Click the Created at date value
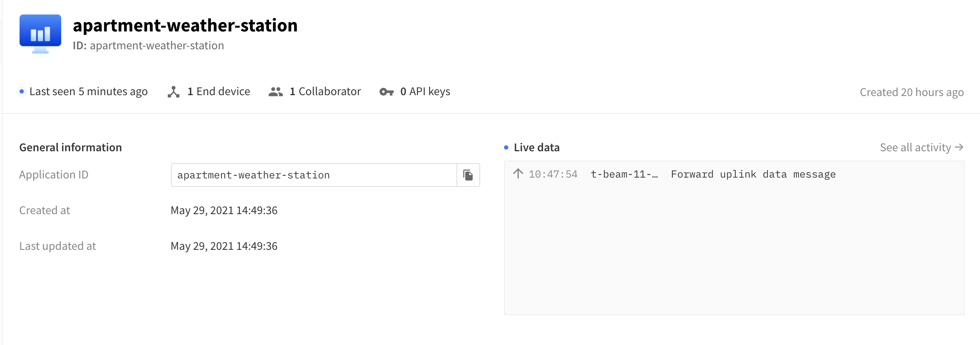 (x=224, y=210)
